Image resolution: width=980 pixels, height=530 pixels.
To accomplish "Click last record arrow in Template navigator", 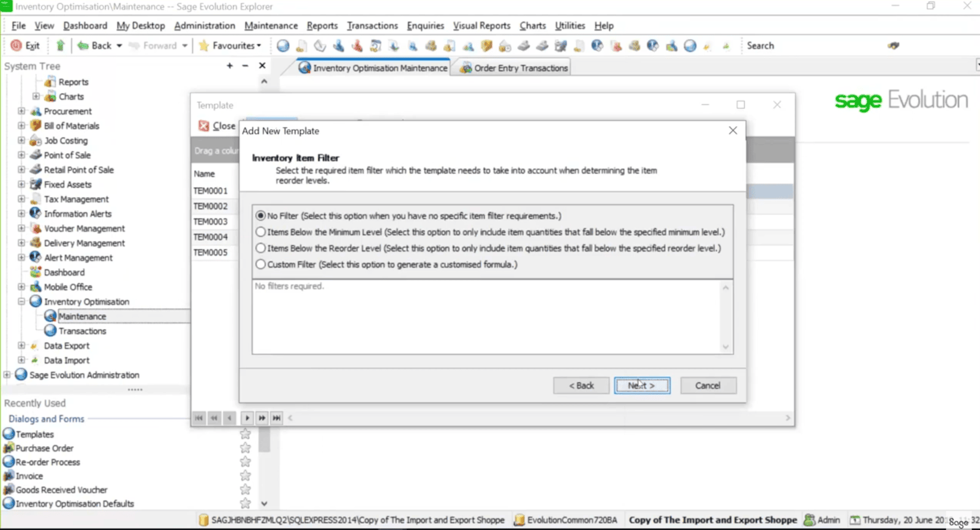I will [x=277, y=418].
